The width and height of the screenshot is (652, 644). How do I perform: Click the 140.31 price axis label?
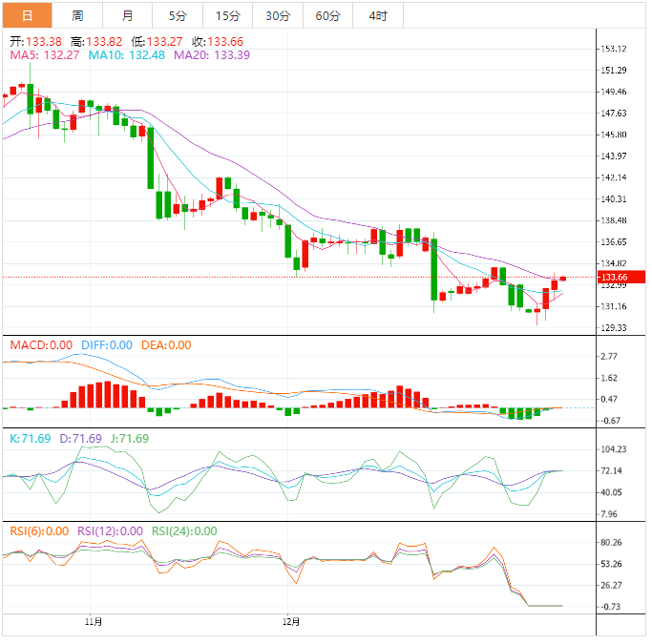613,199
